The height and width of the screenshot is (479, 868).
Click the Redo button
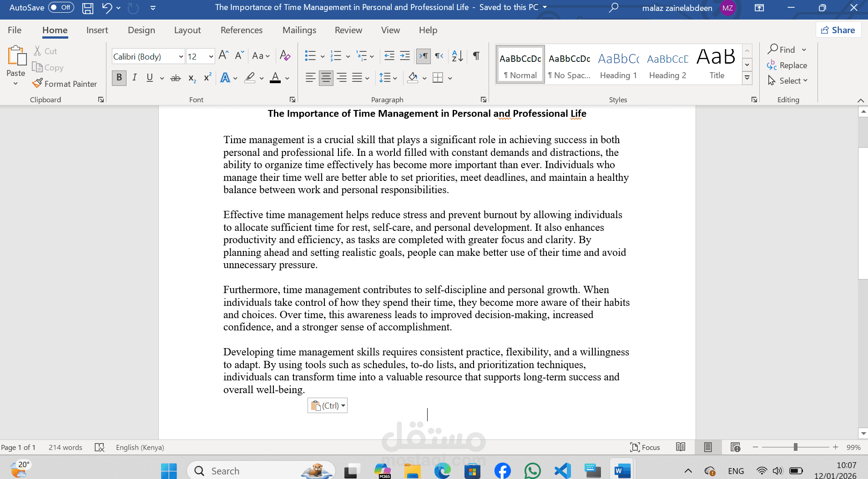tap(133, 8)
